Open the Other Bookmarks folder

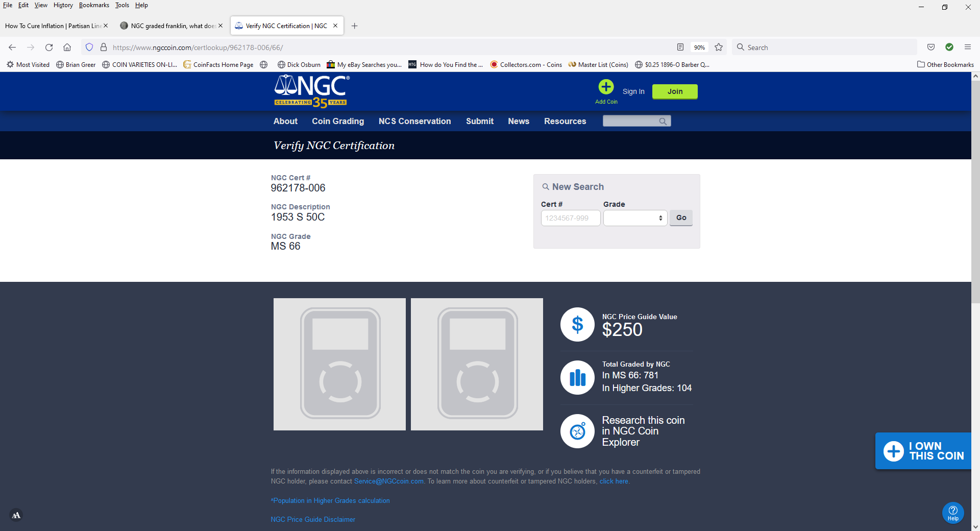[x=945, y=64]
